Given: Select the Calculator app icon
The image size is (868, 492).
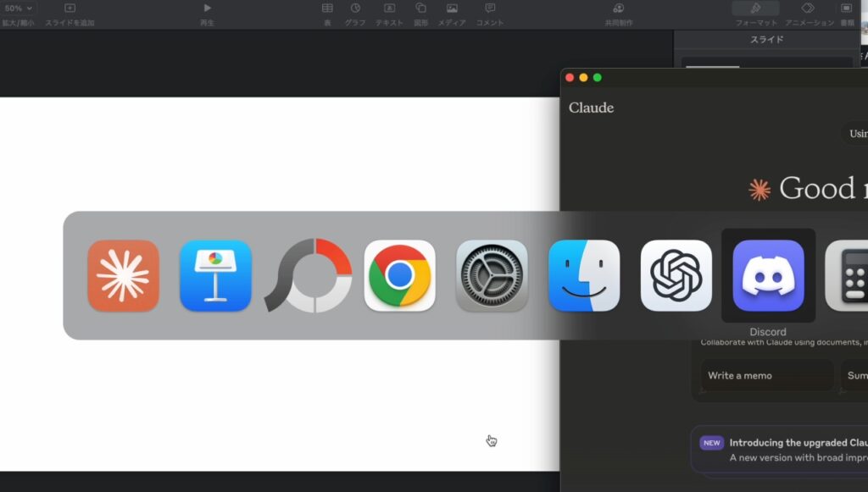Looking at the screenshot, I should [x=847, y=275].
